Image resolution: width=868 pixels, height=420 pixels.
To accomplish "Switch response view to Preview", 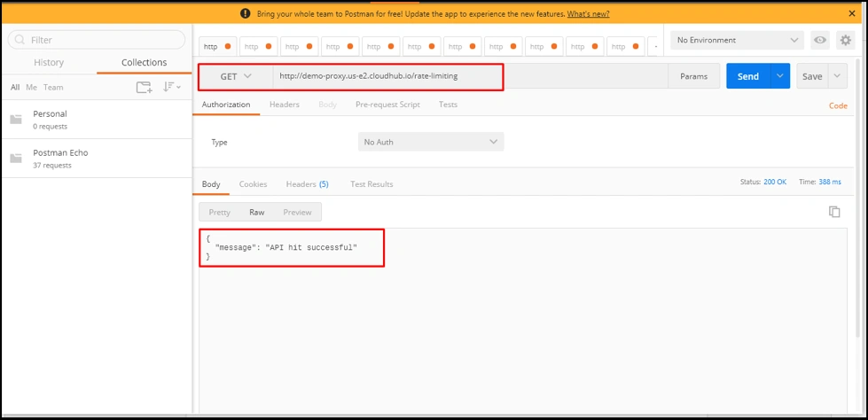I will 297,212.
